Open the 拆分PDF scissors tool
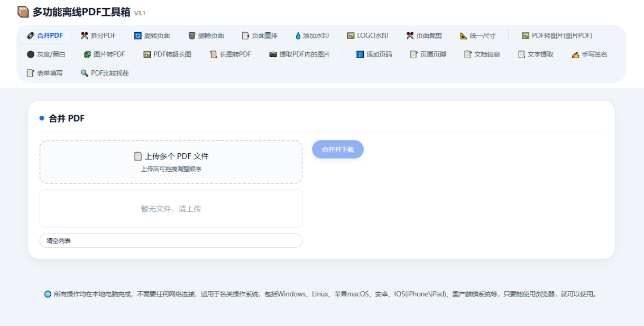This screenshot has height=326, width=644. [98, 35]
